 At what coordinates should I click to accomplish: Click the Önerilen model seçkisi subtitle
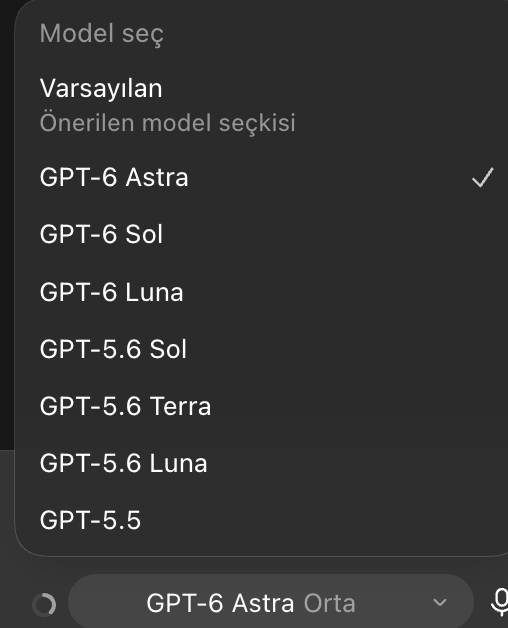click(x=167, y=123)
